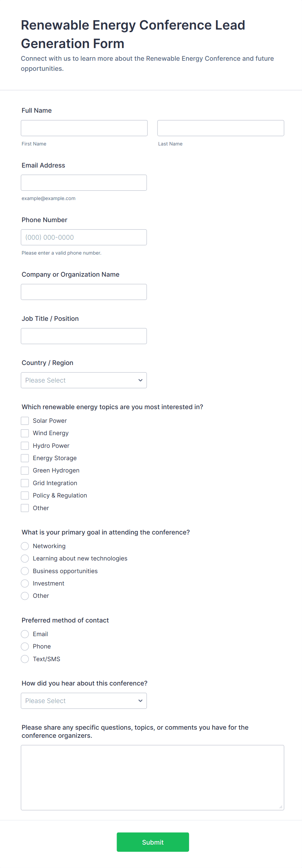Click the Job Title / Position field
The width and height of the screenshot is (302, 868).
tap(83, 336)
